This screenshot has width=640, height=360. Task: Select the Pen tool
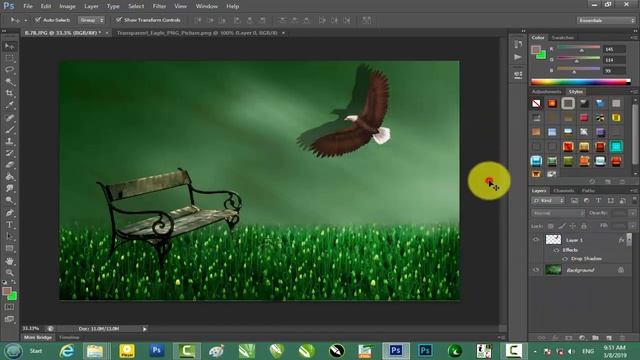click(x=9, y=213)
